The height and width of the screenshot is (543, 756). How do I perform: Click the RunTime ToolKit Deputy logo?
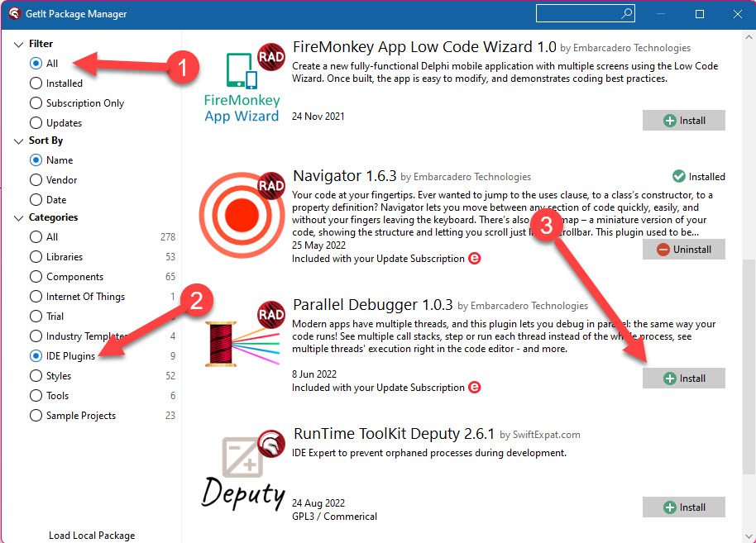point(242,473)
